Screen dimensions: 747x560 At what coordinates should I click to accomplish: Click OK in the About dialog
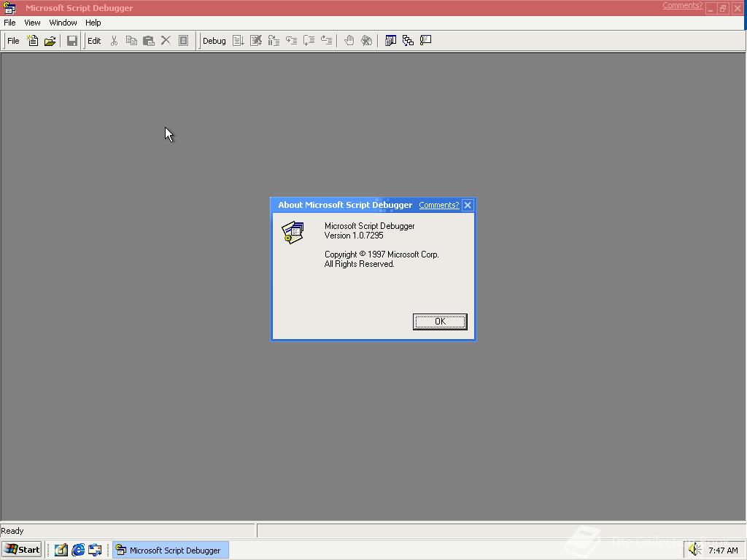(x=440, y=322)
